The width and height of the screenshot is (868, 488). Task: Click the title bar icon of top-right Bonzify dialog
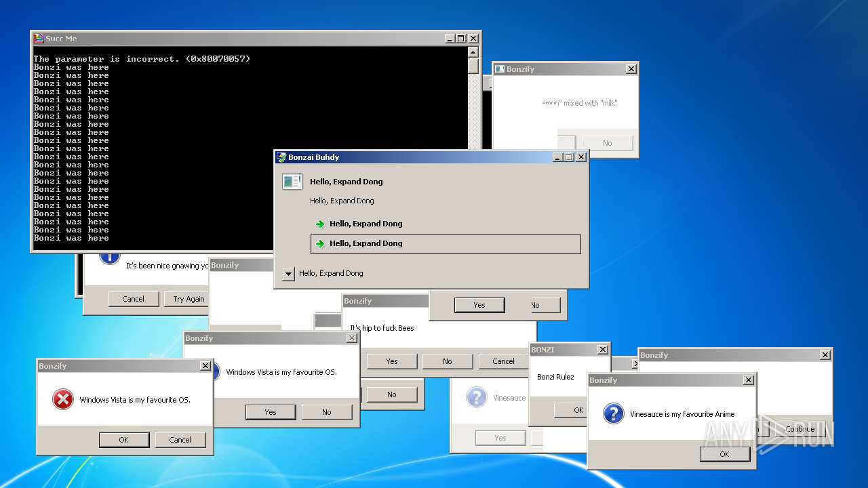[x=500, y=69]
